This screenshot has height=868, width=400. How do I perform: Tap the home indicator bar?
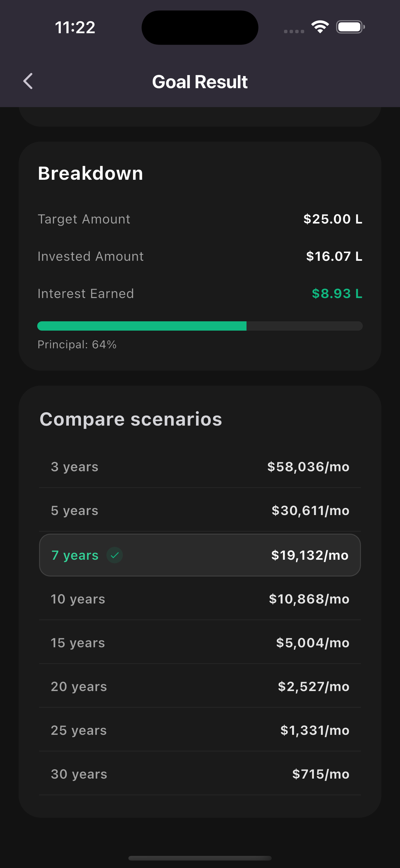tap(200, 858)
